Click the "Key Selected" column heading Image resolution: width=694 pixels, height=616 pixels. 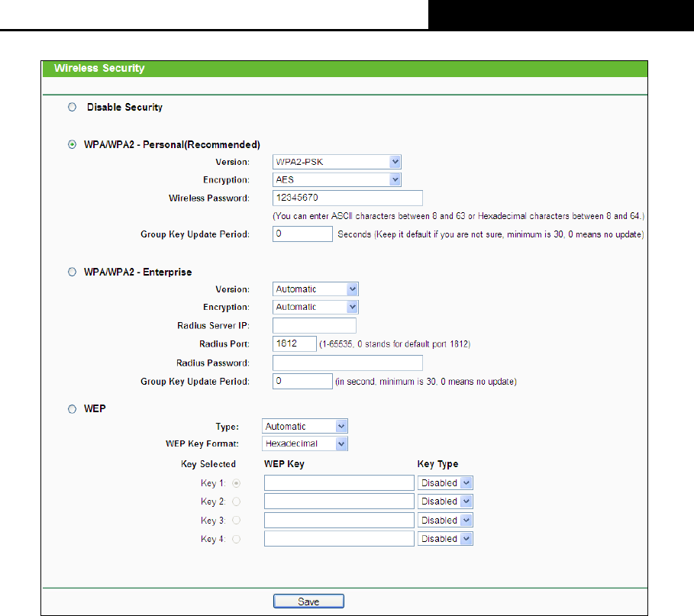click(208, 464)
